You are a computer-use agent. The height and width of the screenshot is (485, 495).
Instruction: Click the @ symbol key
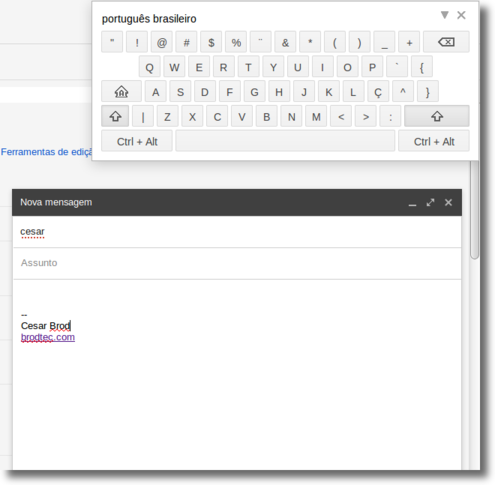pyautogui.click(x=162, y=42)
